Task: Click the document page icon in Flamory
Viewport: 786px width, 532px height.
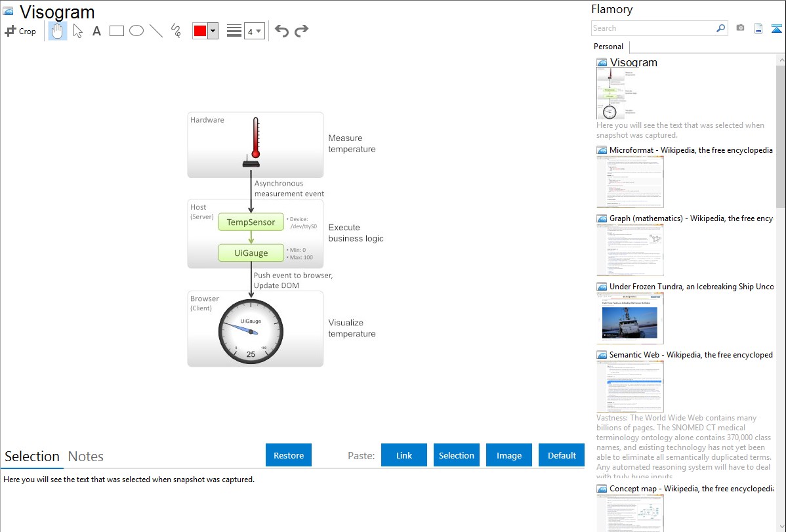Action: (758, 28)
